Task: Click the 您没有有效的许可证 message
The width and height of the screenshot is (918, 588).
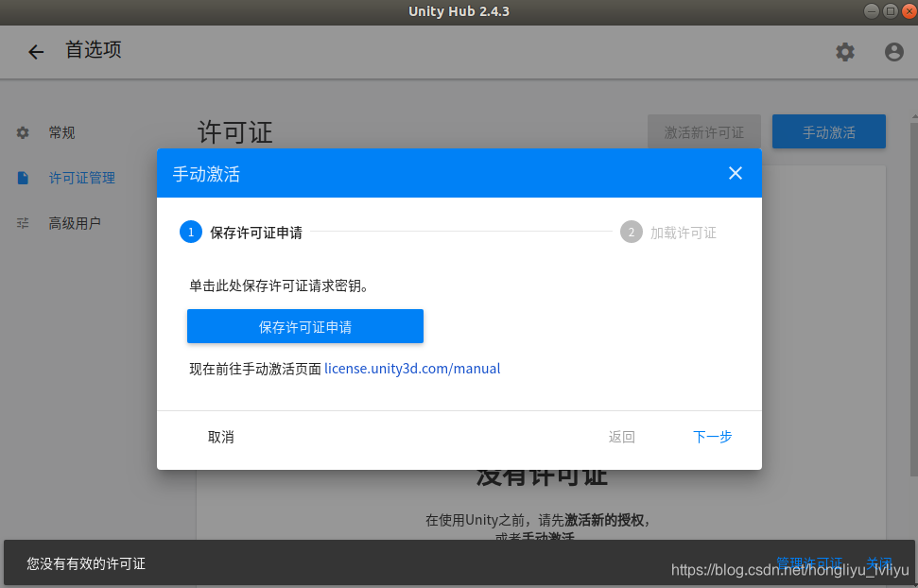Action: tap(86, 563)
